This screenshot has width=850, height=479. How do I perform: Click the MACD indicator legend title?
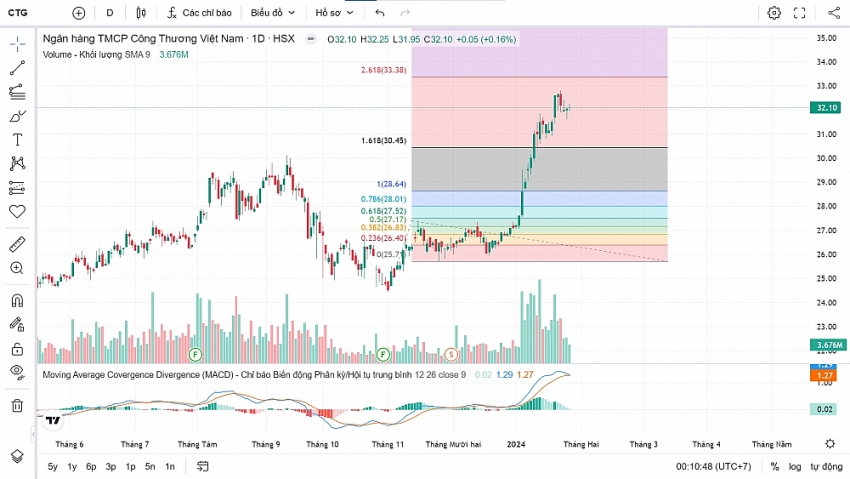coord(254,375)
